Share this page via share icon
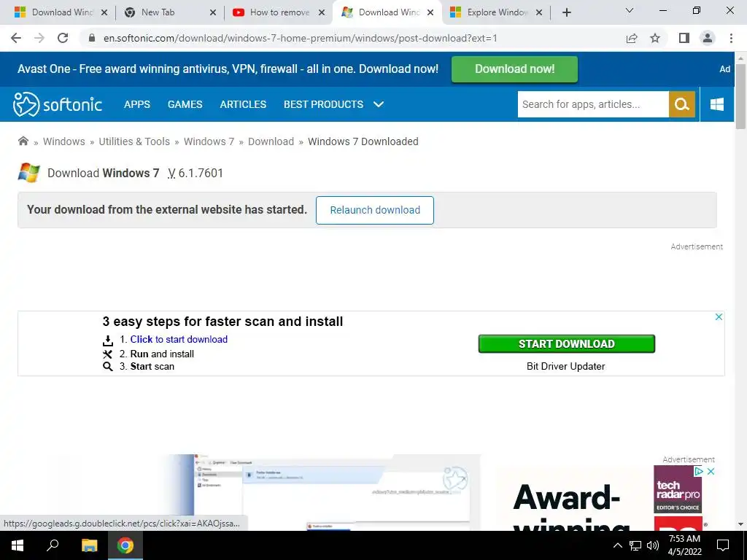 632,38
